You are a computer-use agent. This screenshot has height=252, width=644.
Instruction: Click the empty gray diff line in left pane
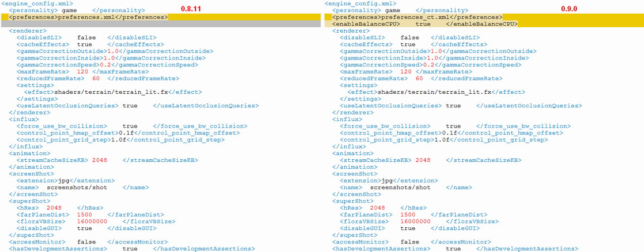[160, 24]
